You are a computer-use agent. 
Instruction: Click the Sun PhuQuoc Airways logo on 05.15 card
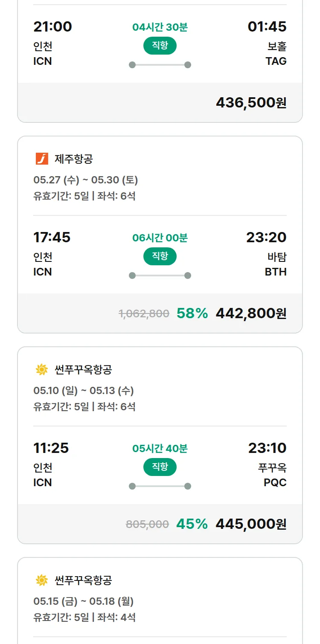(x=42, y=580)
